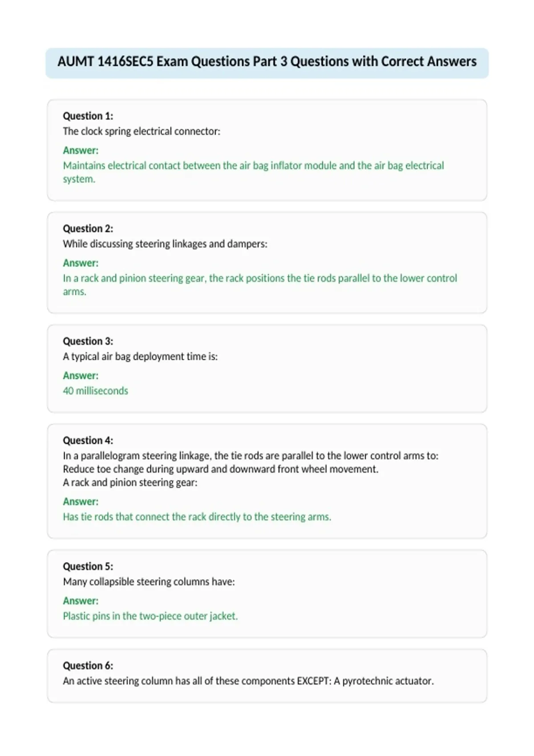Select the Question 1 heading
534x756 pixels.
(x=88, y=116)
